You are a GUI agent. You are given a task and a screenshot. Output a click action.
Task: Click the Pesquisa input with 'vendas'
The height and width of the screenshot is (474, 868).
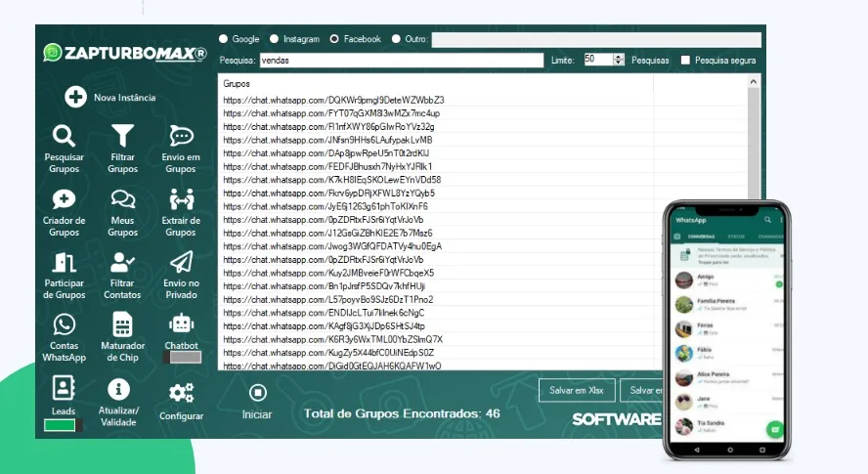402,61
